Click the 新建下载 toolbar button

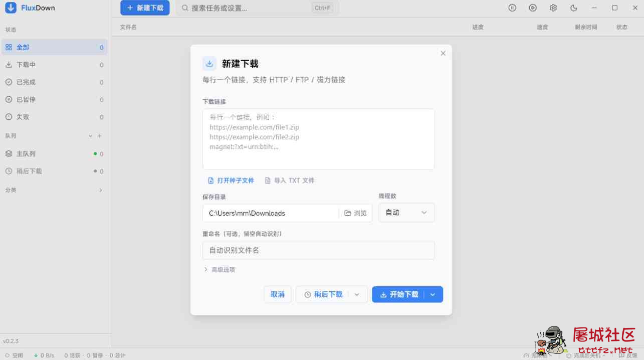(x=145, y=8)
